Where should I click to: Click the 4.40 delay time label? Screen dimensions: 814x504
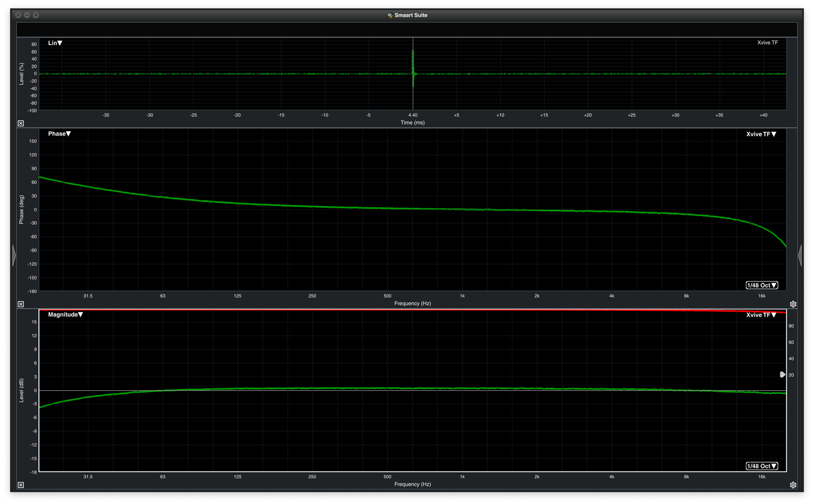tap(413, 115)
